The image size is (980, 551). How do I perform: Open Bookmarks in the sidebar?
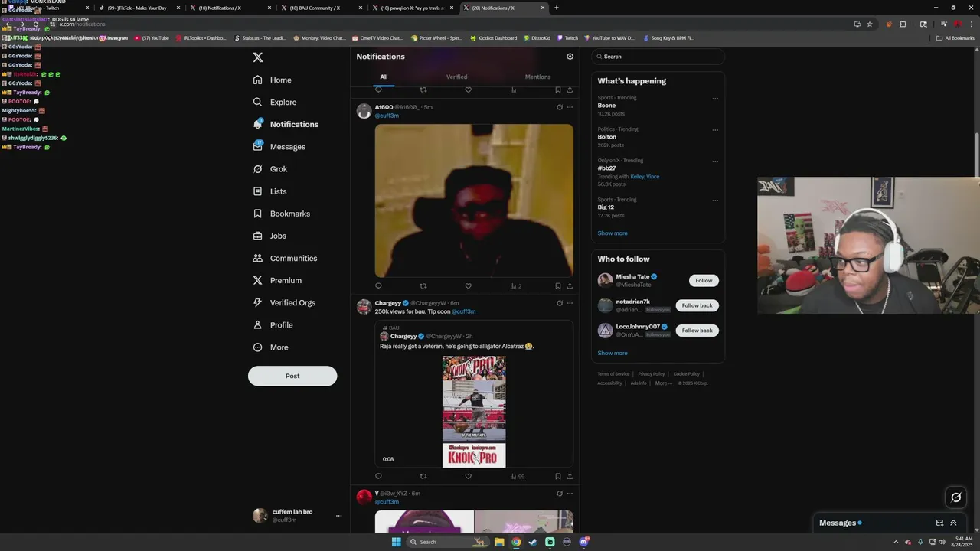(282, 214)
